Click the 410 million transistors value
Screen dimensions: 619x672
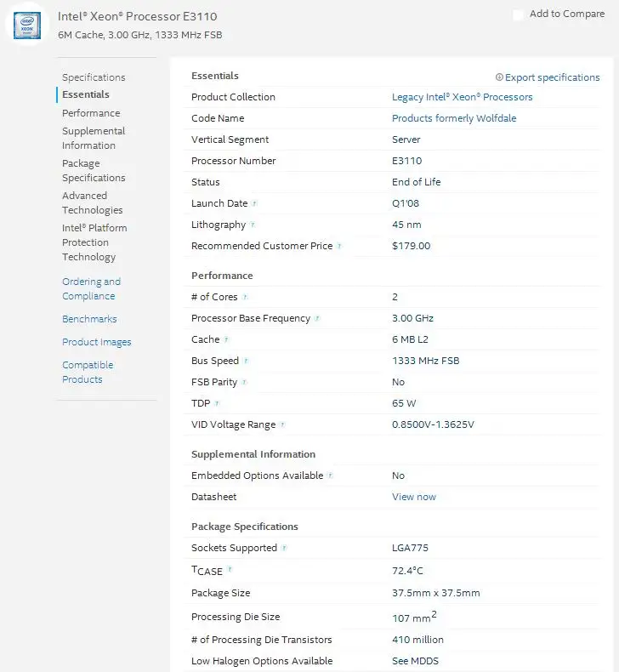point(417,640)
